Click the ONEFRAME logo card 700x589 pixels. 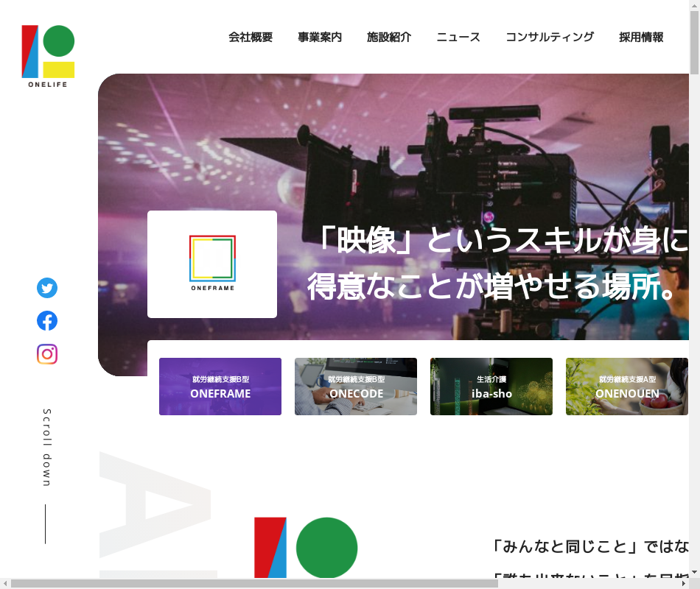tap(212, 264)
